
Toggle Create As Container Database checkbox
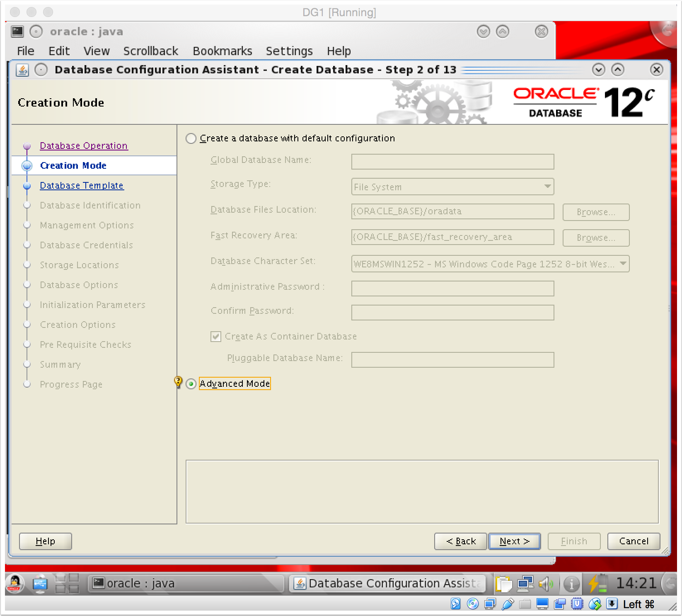click(x=216, y=336)
